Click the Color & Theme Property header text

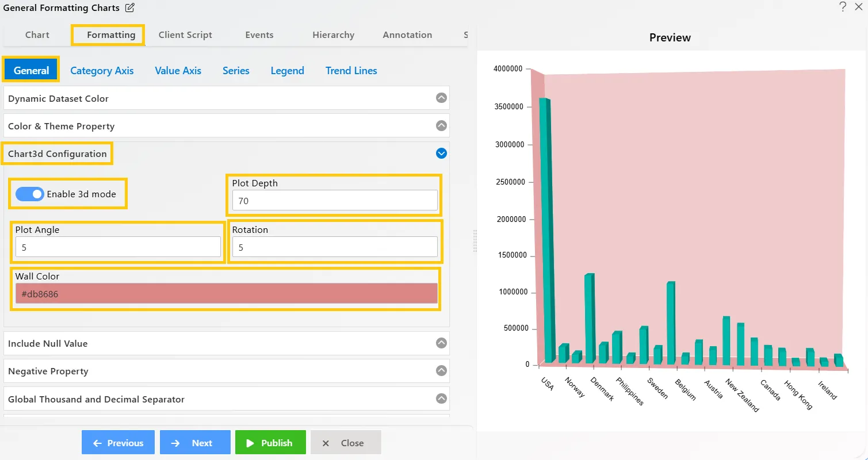(x=62, y=126)
